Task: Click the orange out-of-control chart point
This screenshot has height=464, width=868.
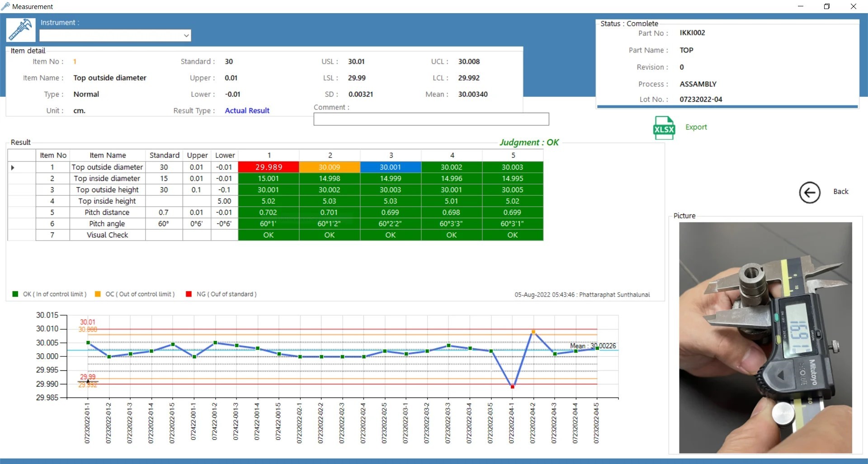Action: (x=533, y=332)
